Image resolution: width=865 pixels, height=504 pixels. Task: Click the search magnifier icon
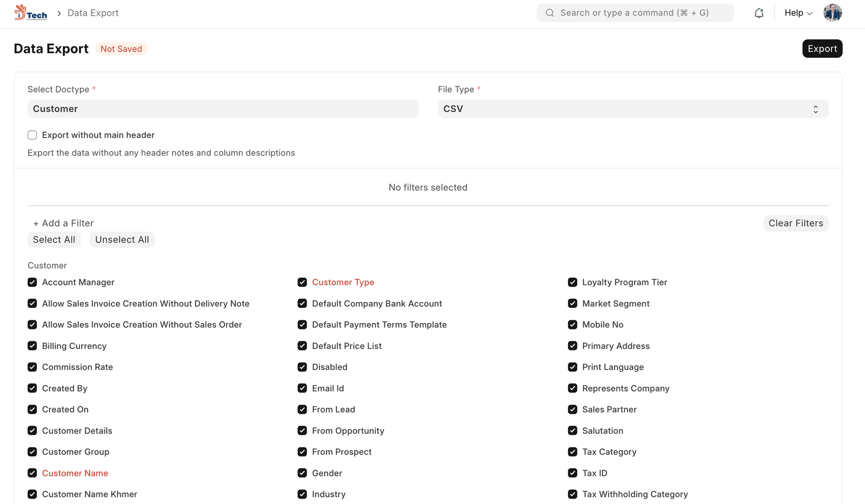point(550,13)
